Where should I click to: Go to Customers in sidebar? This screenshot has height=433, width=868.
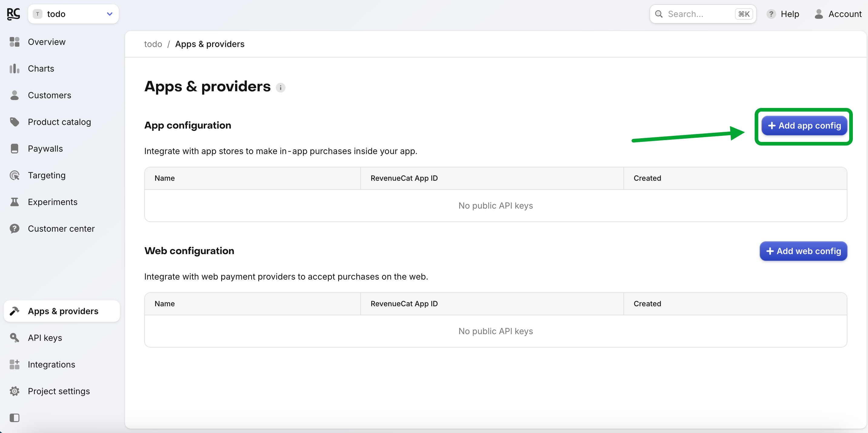(49, 95)
